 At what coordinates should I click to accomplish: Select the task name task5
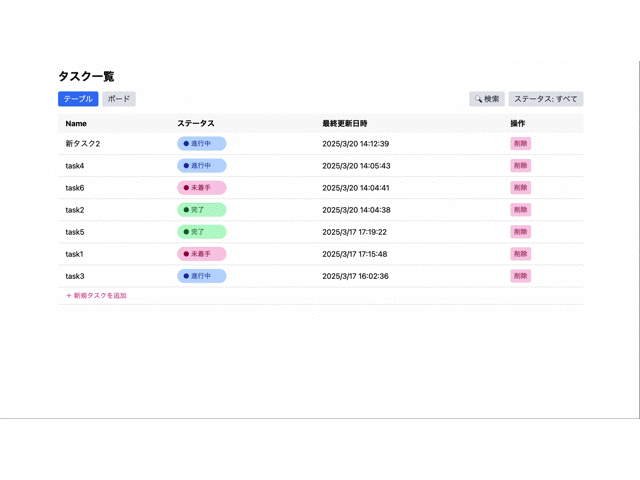point(75,232)
